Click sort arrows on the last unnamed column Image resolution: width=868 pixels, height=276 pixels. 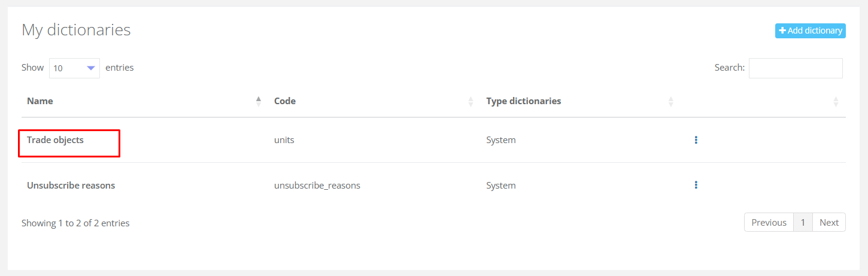click(x=836, y=101)
